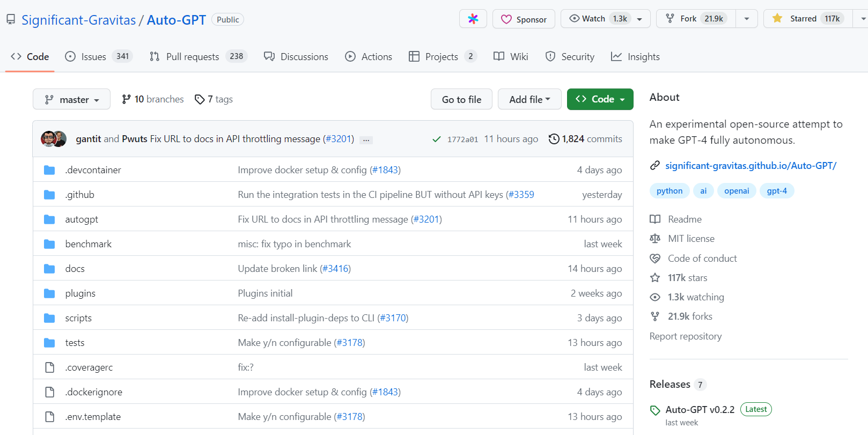The height and width of the screenshot is (435, 868).
Task: Click the Report repository link
Action: [x=686, y=336]
